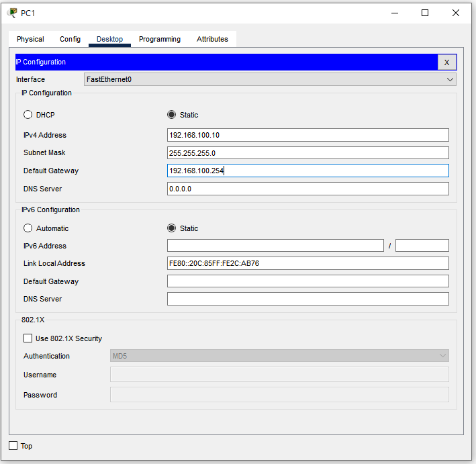Minimize the PC1 window

coord(395,13)
